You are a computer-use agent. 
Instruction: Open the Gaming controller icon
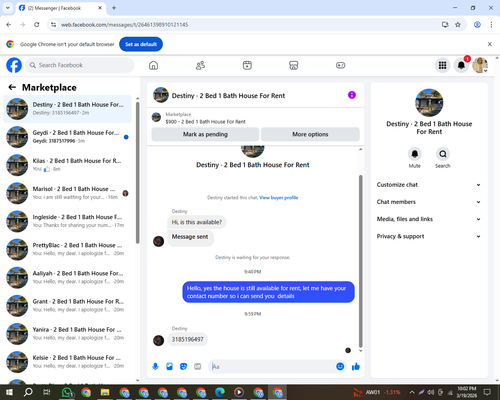[340, 65]
